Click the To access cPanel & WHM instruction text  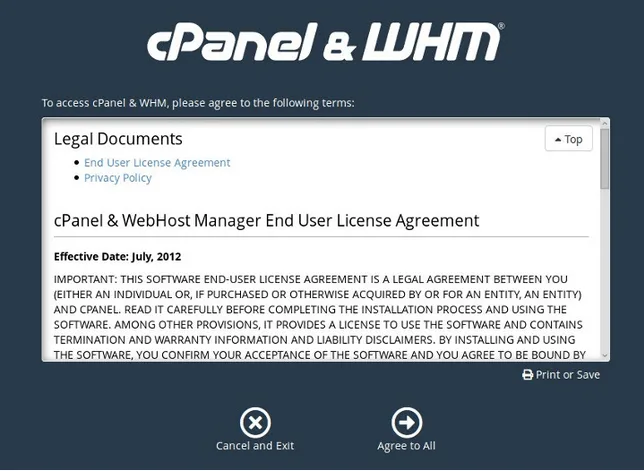[x=198, y=103]
